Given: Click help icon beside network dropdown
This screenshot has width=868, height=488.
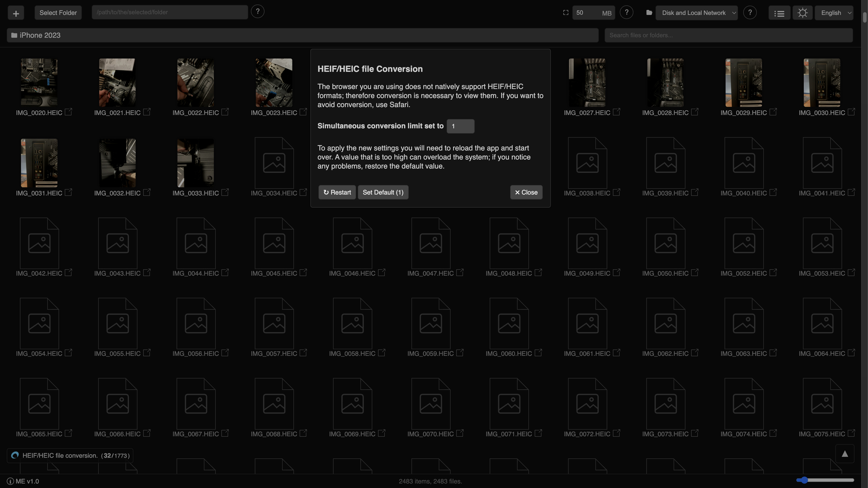Looking at the screenshot, I should pyautogui.click(x=750, y=12).
